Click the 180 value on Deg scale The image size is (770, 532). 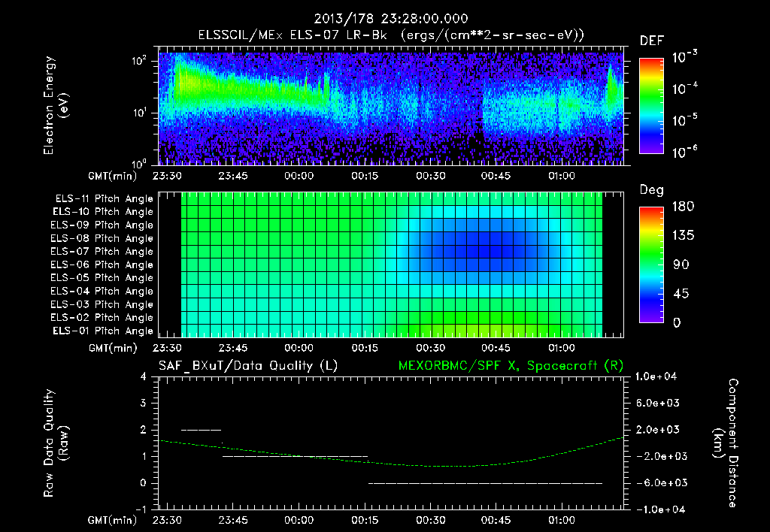tap(683, 206)
